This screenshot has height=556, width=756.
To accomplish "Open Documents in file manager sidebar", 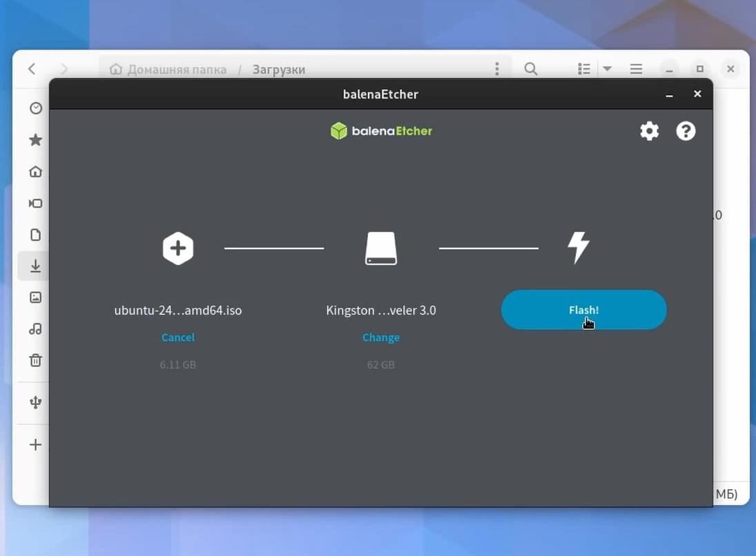I will 36,235.
